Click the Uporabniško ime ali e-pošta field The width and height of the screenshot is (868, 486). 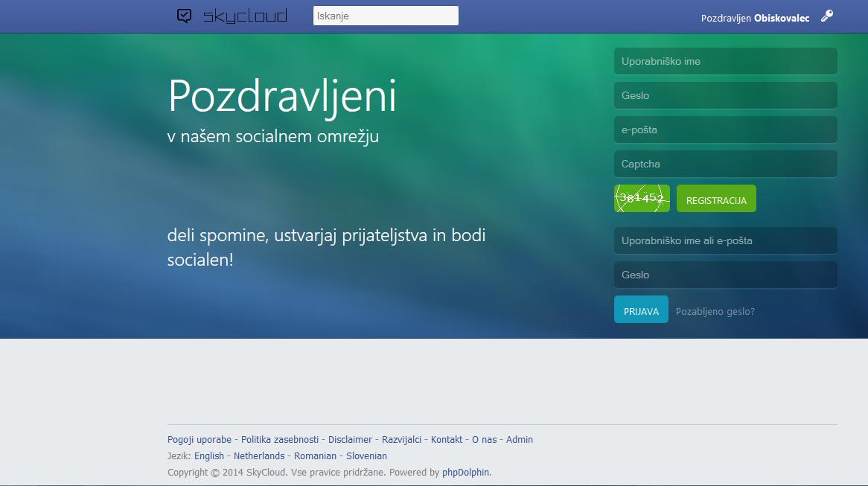tap(725, 240)
